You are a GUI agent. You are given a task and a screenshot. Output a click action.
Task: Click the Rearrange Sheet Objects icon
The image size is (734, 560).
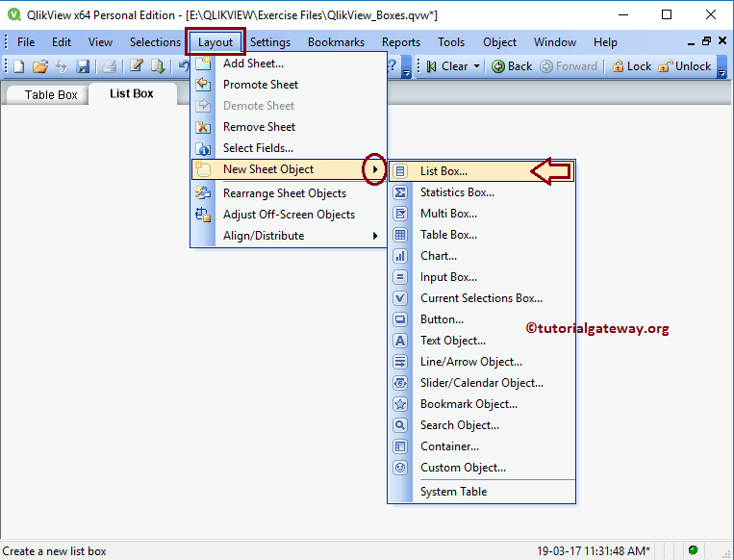coord(203,192)
